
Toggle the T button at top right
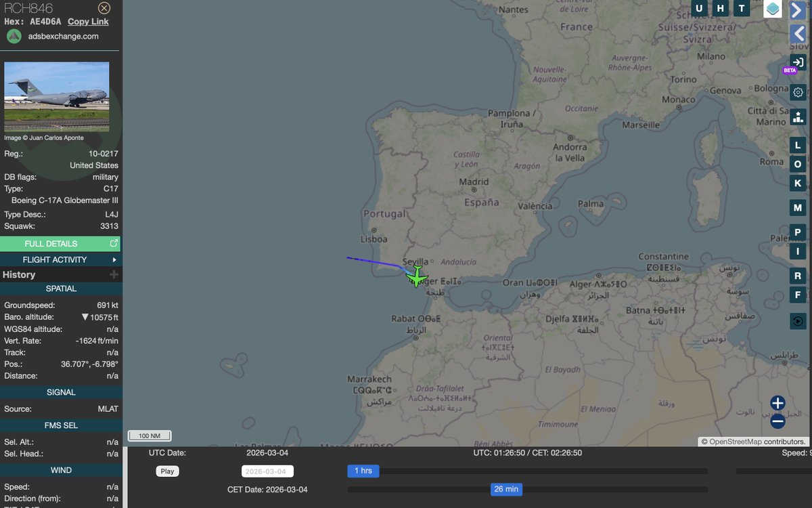[741, 8]
